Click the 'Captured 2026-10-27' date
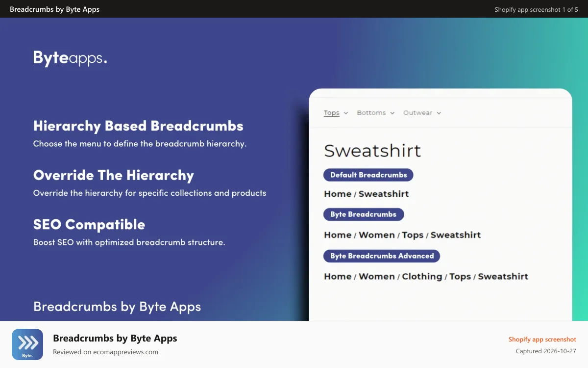Viewport: 588px width, 368px height. pyautogui.click(x=546, y=351)
